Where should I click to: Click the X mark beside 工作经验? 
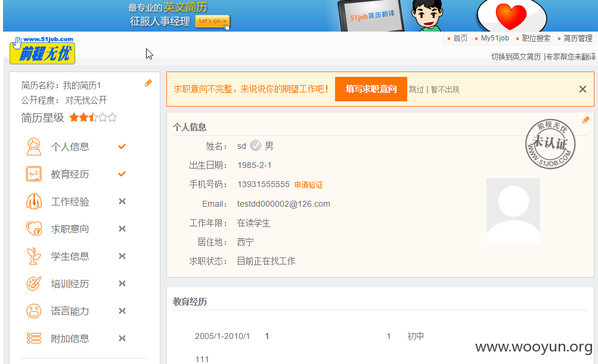pos(122,201)
